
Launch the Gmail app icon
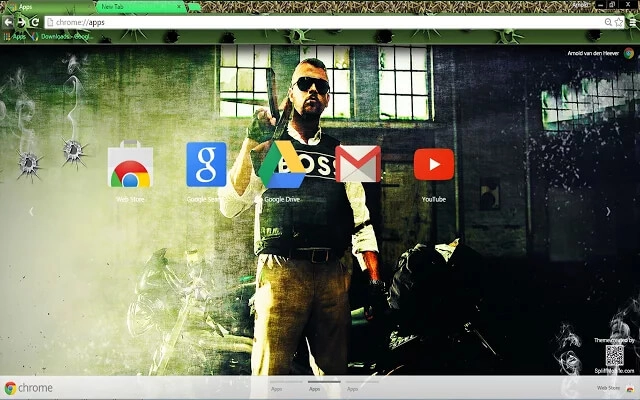pyautogui.click(x=358, y=164)
